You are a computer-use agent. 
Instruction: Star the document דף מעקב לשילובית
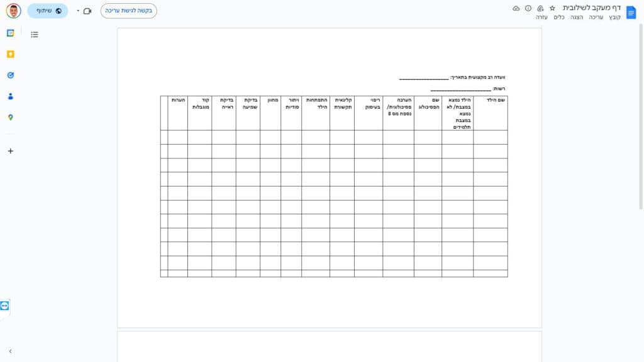552,8
